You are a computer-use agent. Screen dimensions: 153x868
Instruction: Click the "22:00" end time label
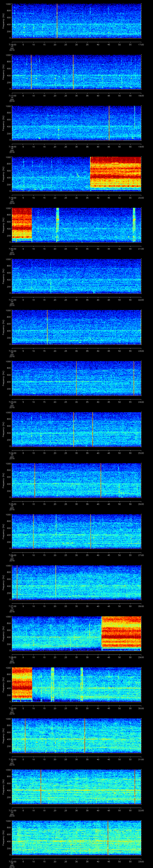(141, 300)
